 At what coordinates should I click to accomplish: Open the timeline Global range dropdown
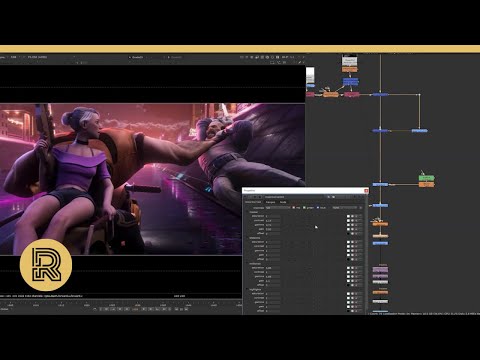pyautogui.click(x=7, y=309)
